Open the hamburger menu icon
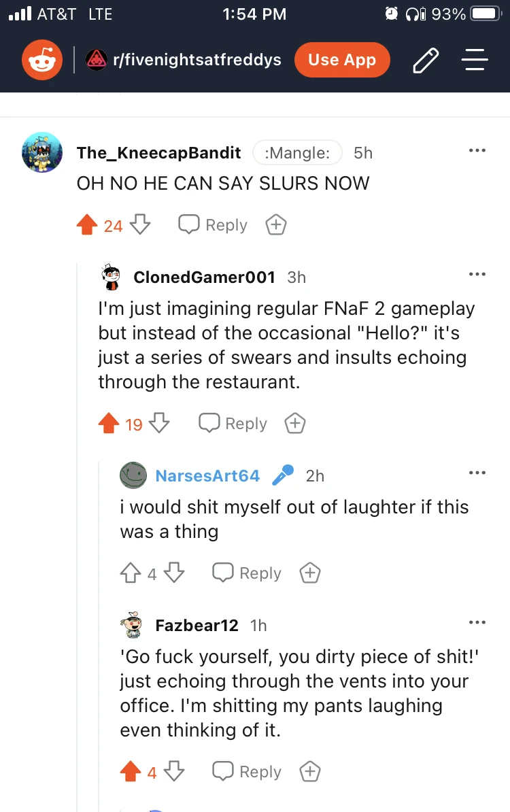This screenshot has height=812, width=510. click(475, 60)
